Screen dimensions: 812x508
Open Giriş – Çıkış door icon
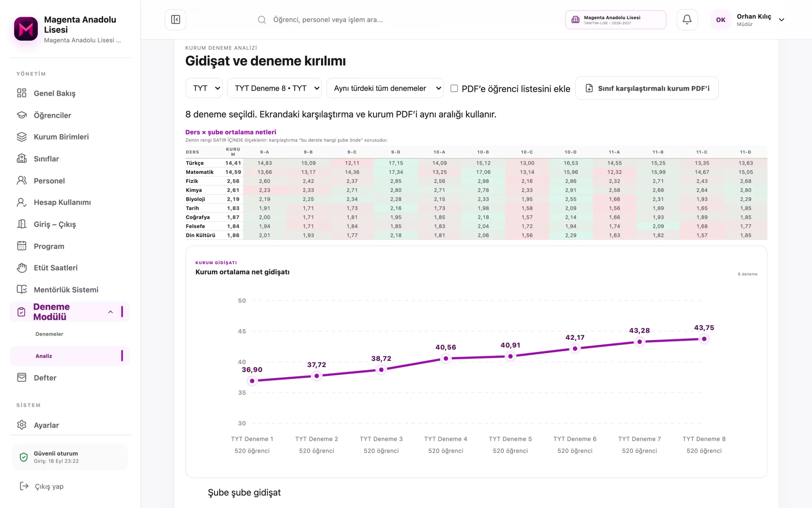[x=22, y=224]
